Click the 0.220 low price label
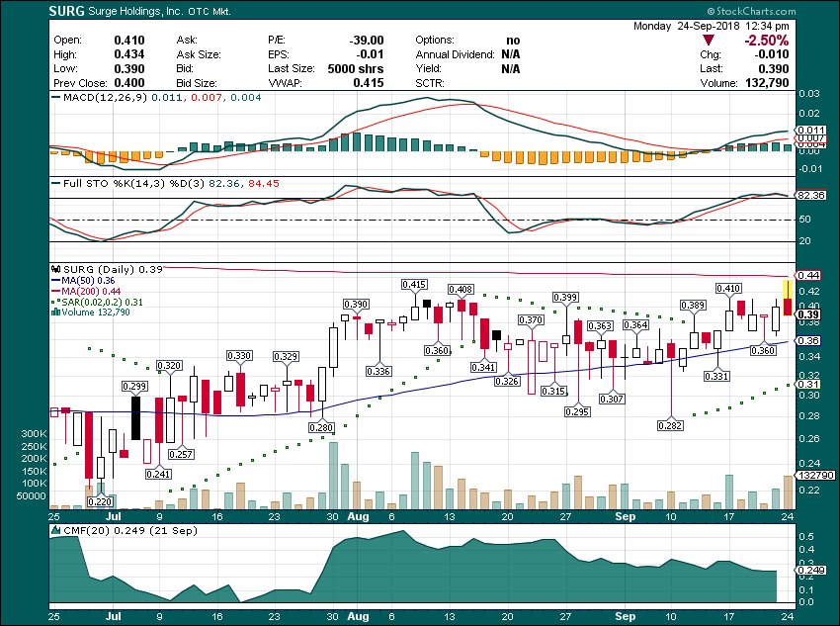Image resolution: width=840 pixels, height=626 pixels. click(100, 502)
